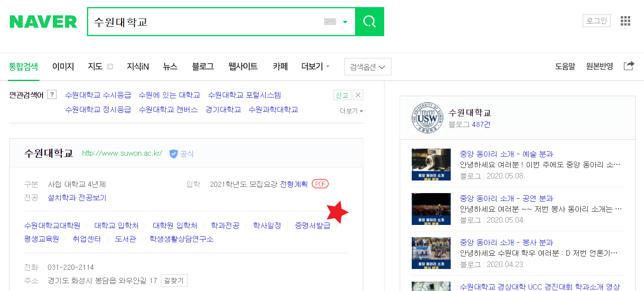Click the green search magnifier button
Screen dimensions: 644x291
369,22
